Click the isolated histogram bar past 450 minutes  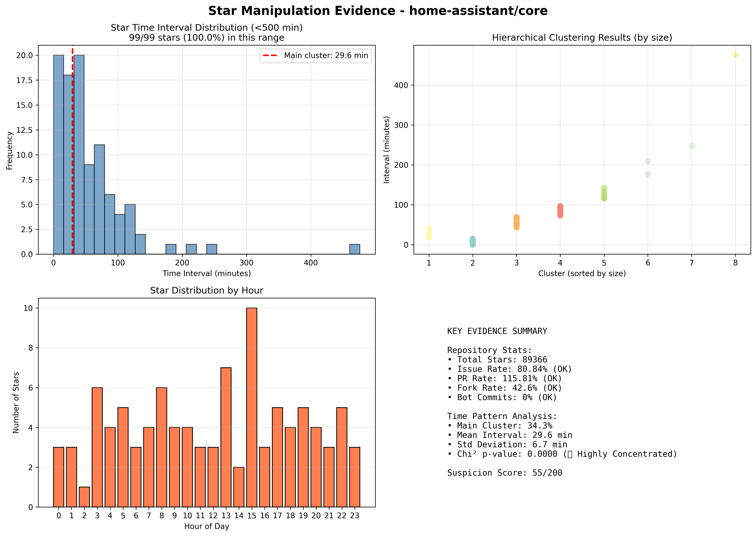(355, 249)
